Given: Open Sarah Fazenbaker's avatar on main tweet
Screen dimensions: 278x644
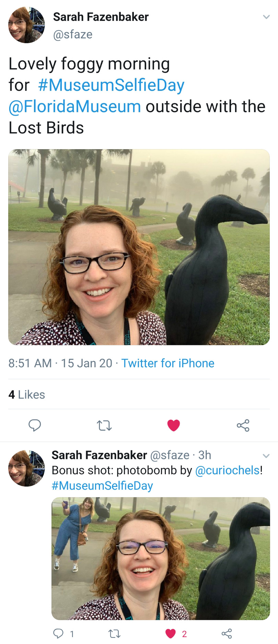Looking at the screenshot, I should pyautogui.click(x=26, y=25).
